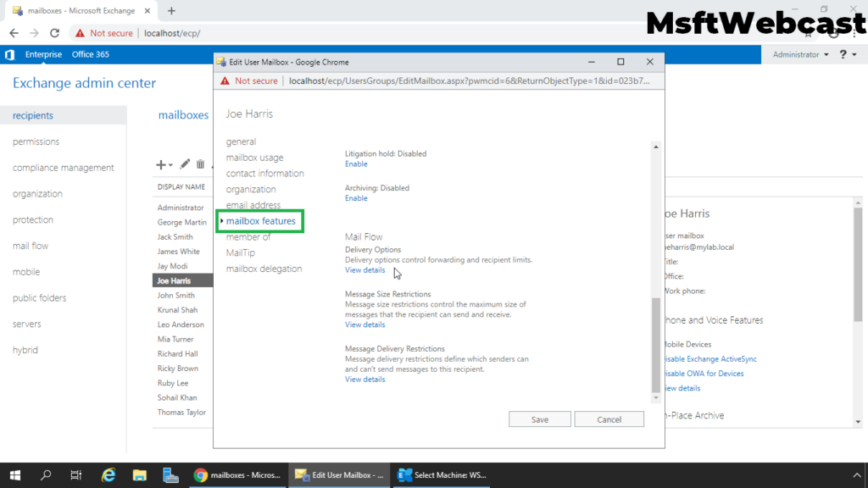Screen dimensions: 868x488
Task: Select the general section
Action: click(x=241, y=141)
